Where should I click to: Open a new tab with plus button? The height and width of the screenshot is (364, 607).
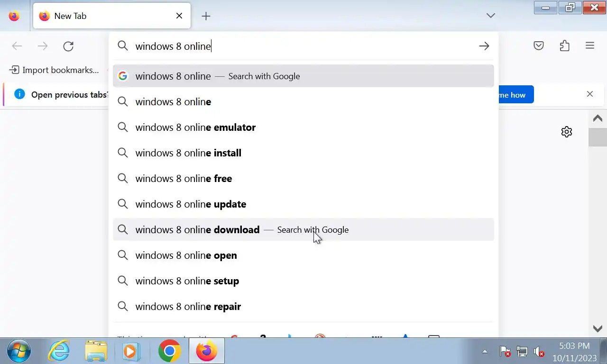(x=206, y=16)
